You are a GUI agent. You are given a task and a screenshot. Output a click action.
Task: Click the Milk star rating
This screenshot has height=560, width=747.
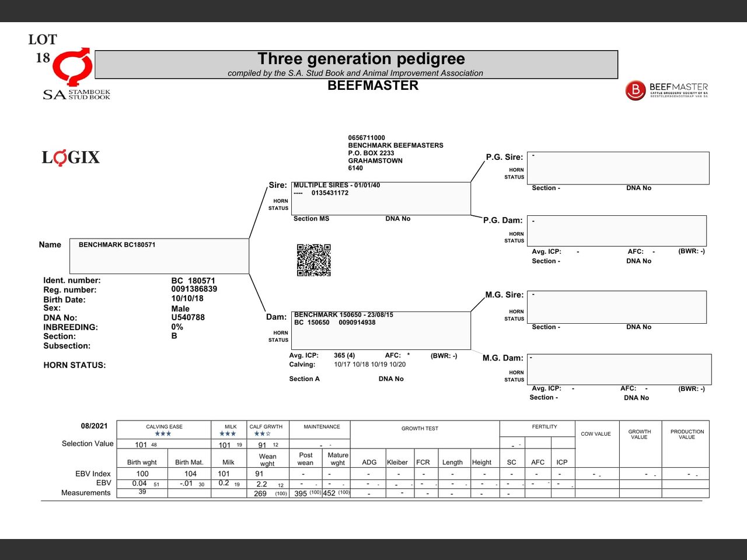(x=228, y=434)
